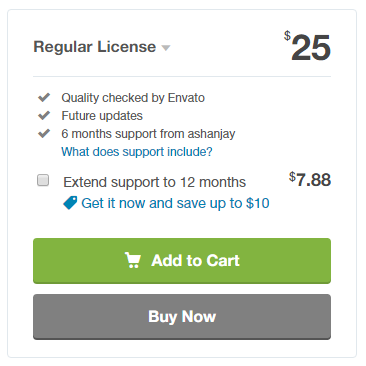
Task: Click the checkmark beside 6 months support
Action: (x=44, y=134)
